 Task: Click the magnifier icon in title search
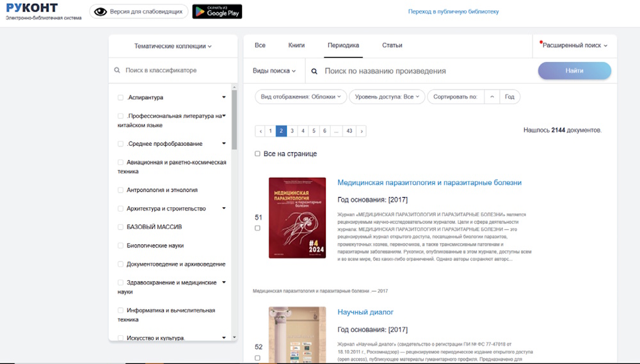click(314, 72)
